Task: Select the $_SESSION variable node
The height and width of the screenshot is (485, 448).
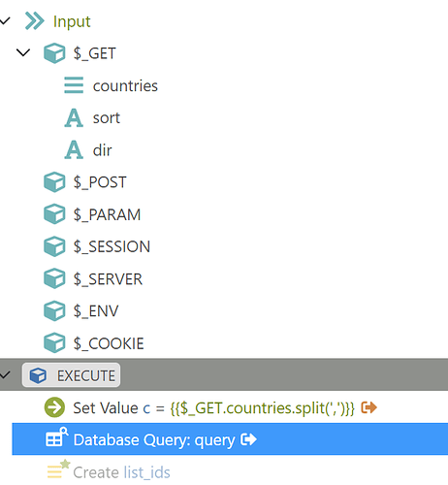Action: point(97,246)
